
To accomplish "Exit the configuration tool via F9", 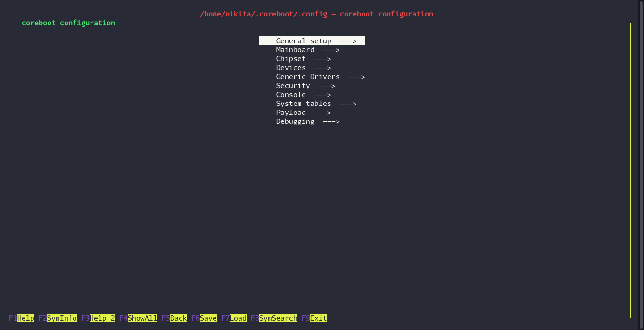I will (x=318, y=318).
